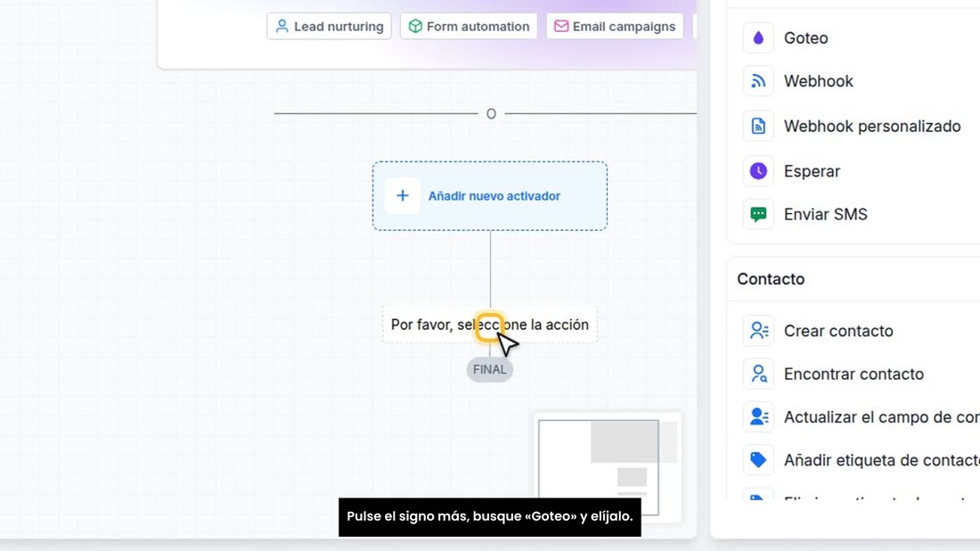Screen dimensions: 980x551
Task: Click the Añadir etiqueta de contacto tag icon
Action: click(759, 460)
